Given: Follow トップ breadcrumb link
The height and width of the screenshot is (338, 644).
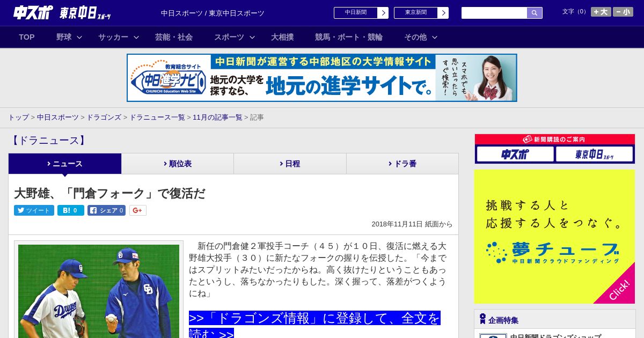Looking at the screenshot, I should point(18,117).
